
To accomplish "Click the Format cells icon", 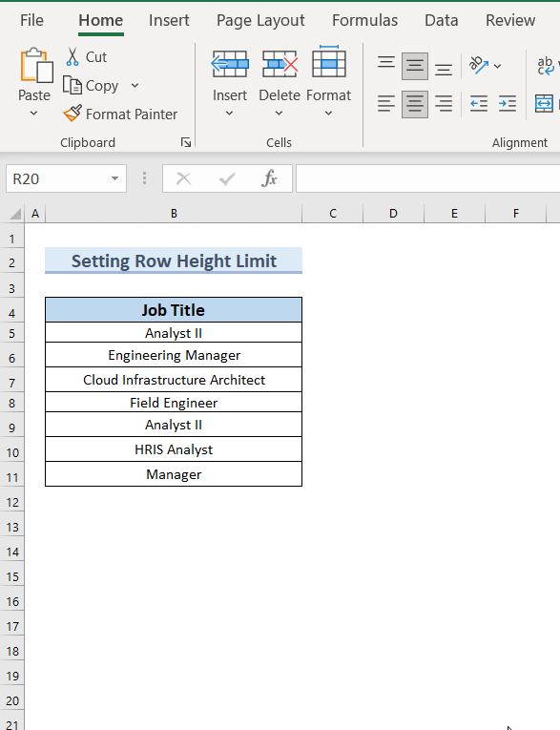I will click(328, 61).
